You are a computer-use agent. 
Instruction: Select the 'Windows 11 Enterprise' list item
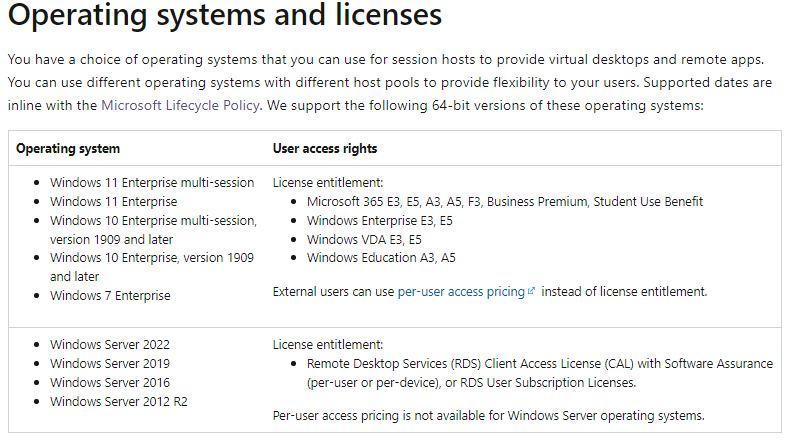(x=113, y=202)
